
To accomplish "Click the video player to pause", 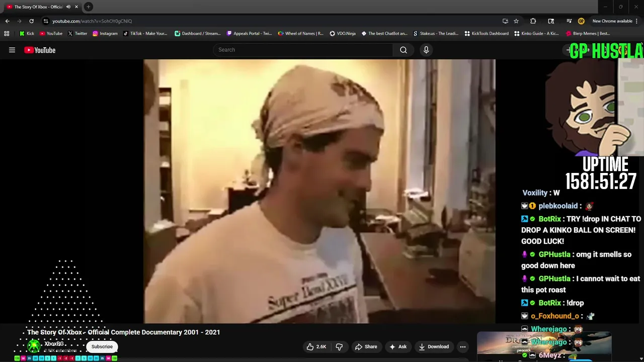I will pyautogui.click(x=319, y=191).
